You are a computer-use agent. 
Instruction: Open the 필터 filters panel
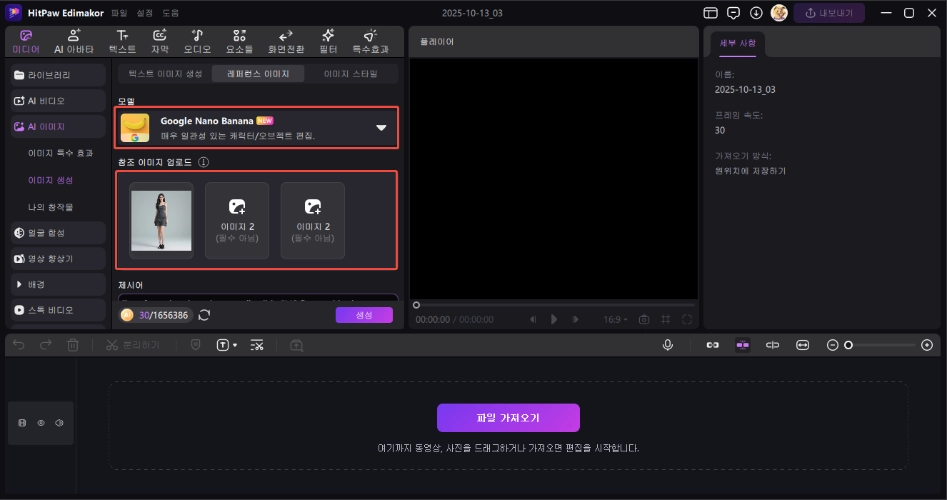[x=328, y=41]
